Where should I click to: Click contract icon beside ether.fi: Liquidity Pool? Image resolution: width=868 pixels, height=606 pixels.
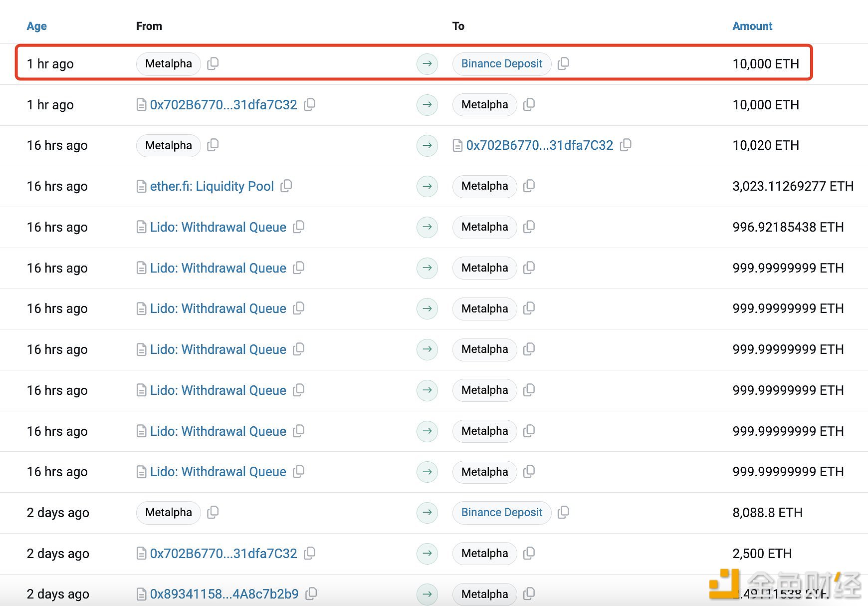141,186
